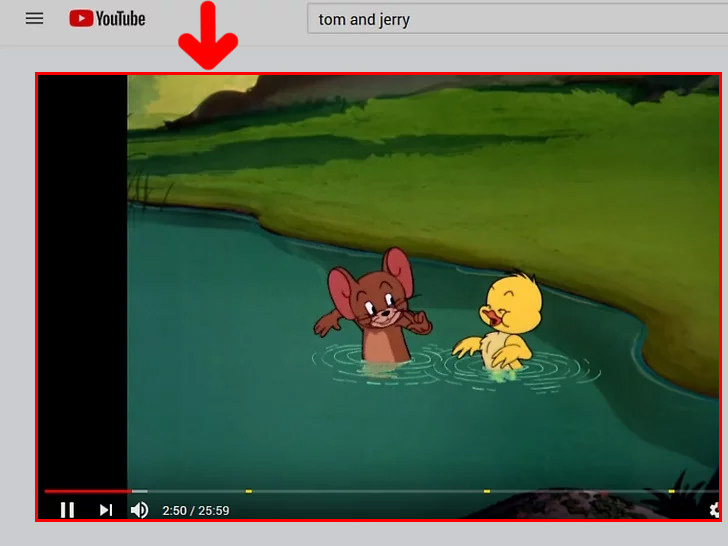The width and height of the screenshot is (728, 546).
Task: Pause the playing video
Action: tap(67, 510)
